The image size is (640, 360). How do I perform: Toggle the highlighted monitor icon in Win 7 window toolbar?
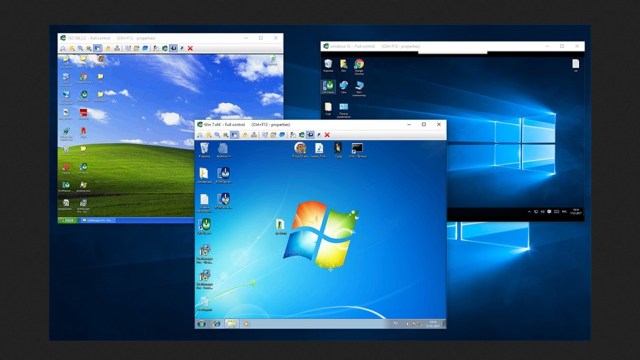[x=310, y=135]
